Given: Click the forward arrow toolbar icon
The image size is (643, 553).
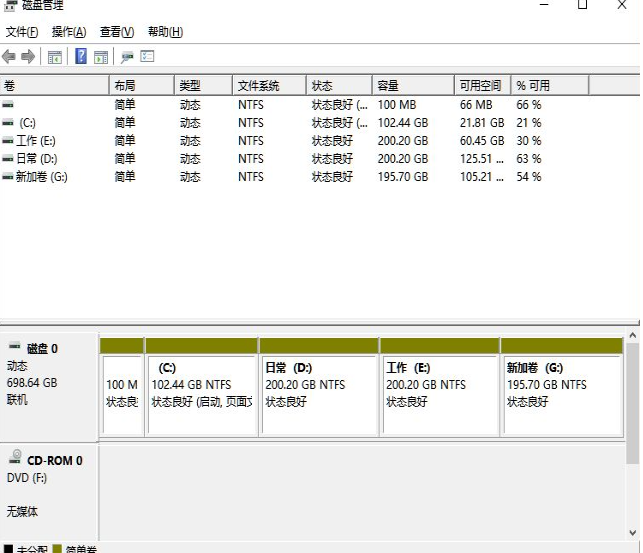Looking at the screenshot, I should tap(28, 57).
